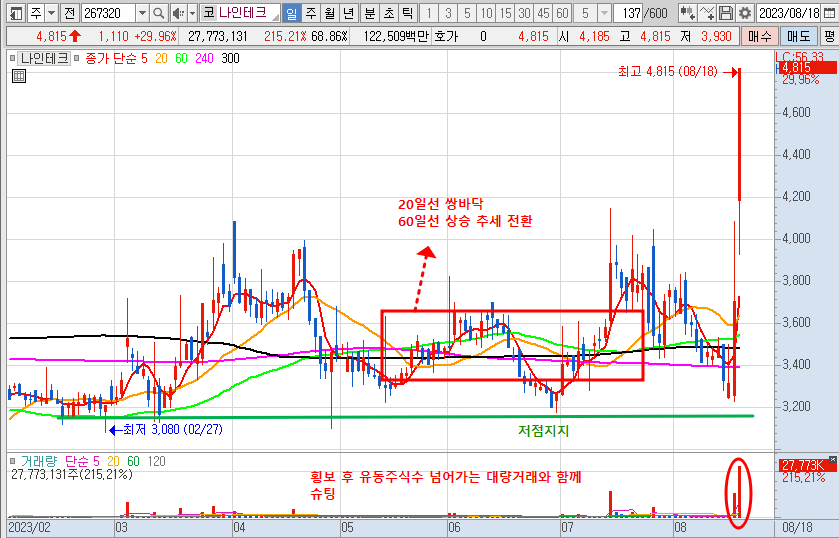Select 월 monthly chart period
The image size is (839, 538).
[330, 13]
